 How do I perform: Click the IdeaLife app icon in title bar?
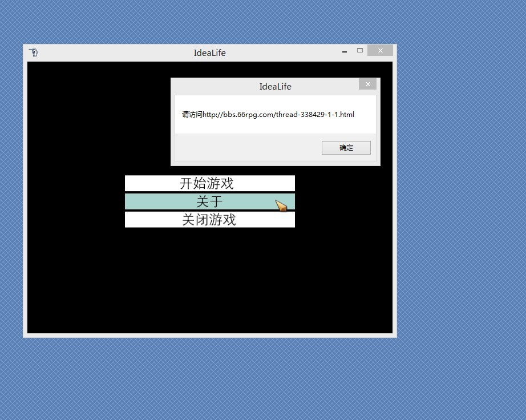pos(34,52)
